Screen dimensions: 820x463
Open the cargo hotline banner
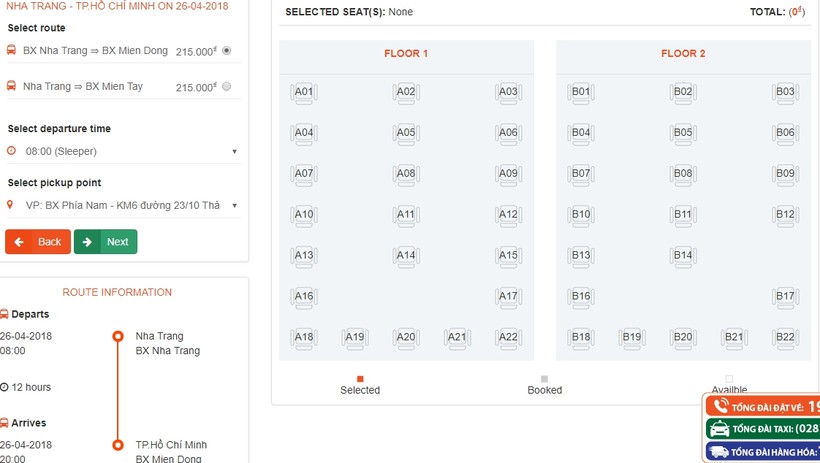point(762,451)
